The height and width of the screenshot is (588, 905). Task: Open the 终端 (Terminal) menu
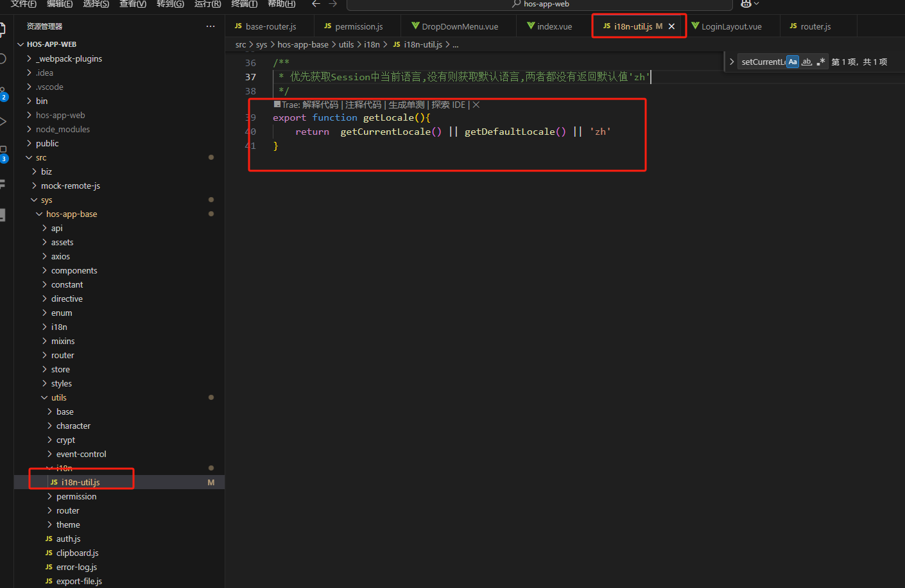click(244, 4)
